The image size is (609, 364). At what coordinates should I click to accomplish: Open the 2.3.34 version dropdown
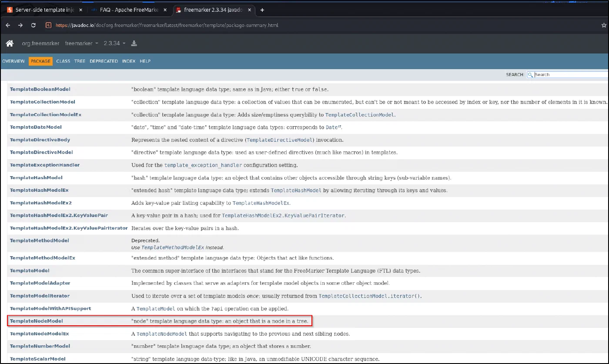coord(114,43)
